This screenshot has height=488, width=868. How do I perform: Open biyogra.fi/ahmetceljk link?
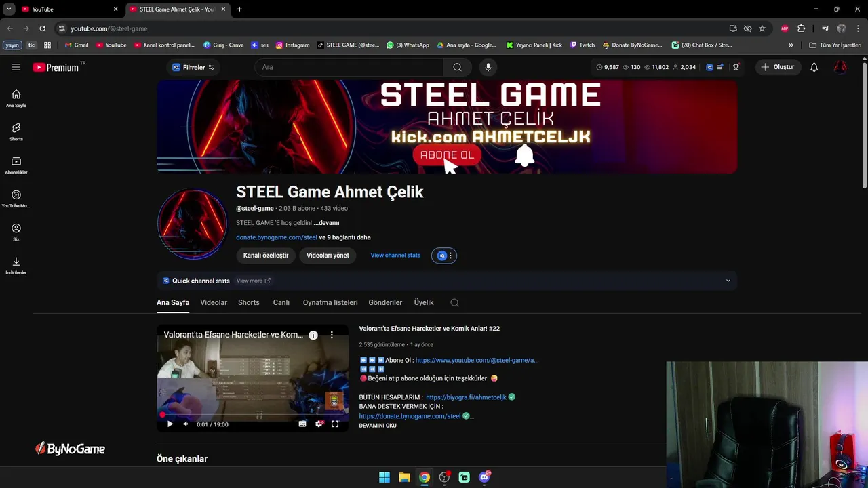pos(466,397)
